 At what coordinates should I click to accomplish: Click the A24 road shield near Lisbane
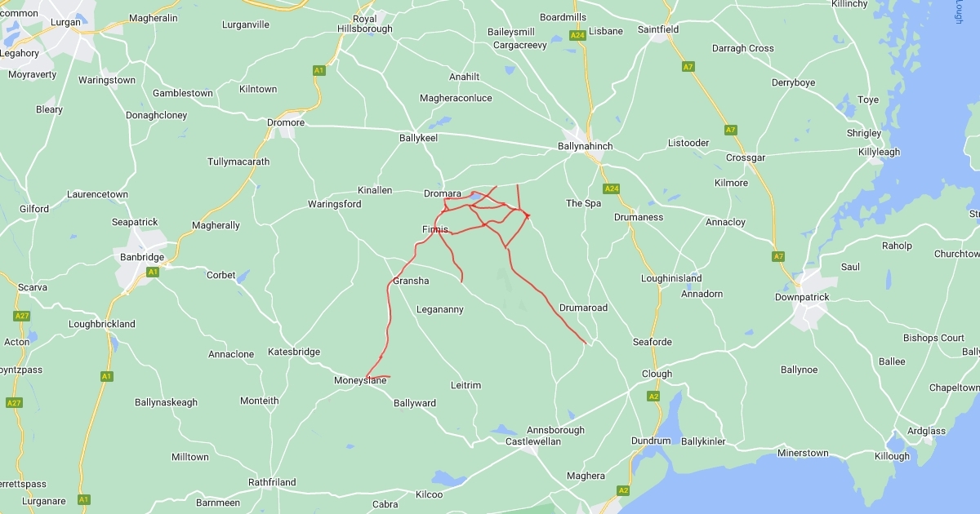[x=578, y=36]
